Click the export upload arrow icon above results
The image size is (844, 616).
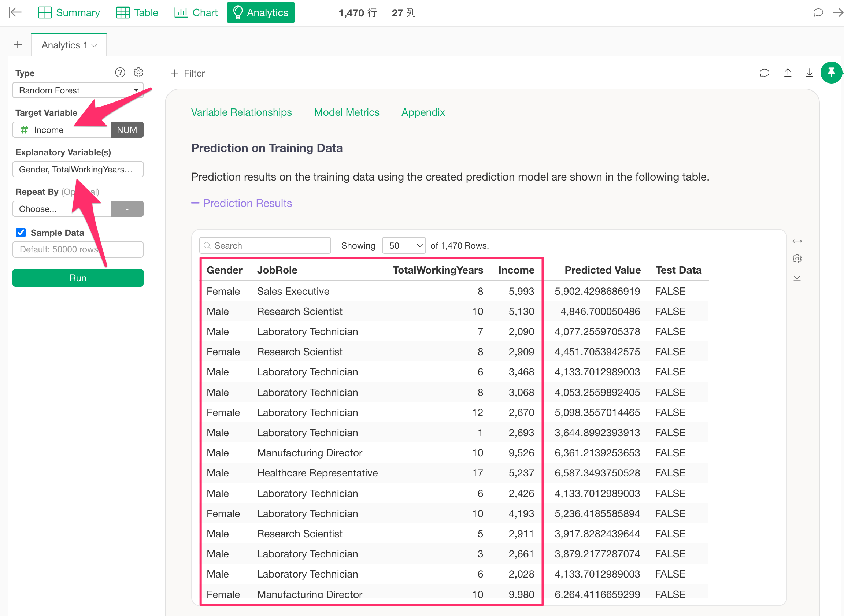[787, 73]
